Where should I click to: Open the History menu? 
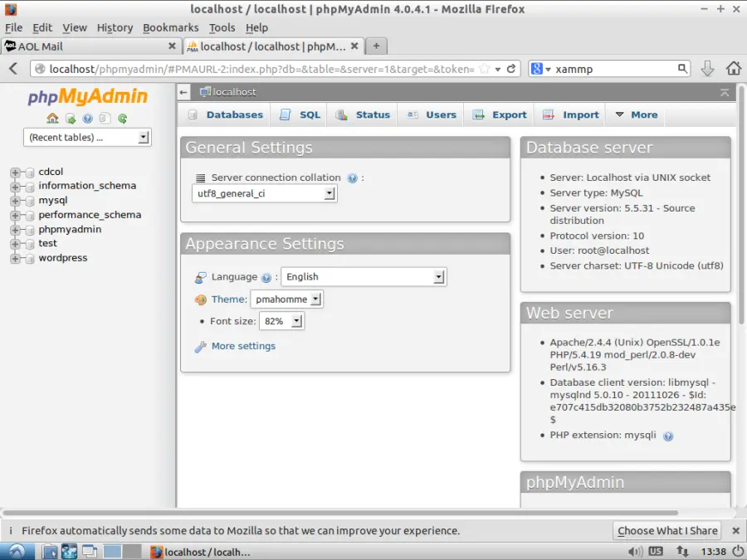pos(115,27)
